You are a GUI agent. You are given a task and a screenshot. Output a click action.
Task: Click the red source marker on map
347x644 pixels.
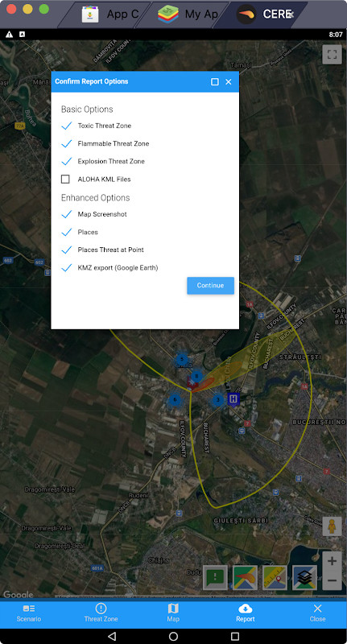192,384
